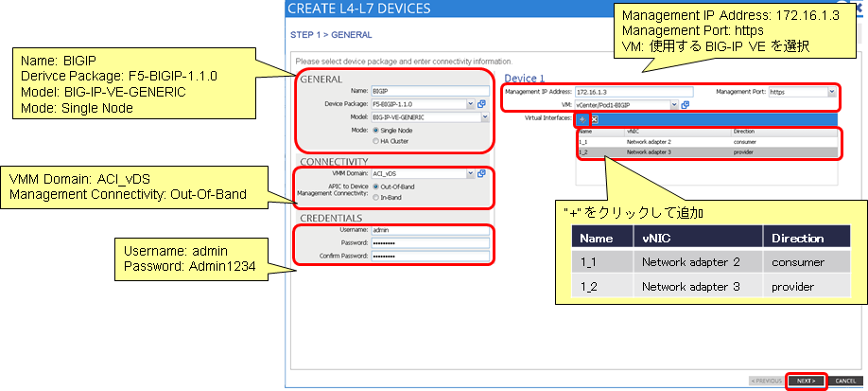This screenshot has width=868, height=391.
Task: Click the icon next to the VM dropdown
Action: [x=685, y=104]
